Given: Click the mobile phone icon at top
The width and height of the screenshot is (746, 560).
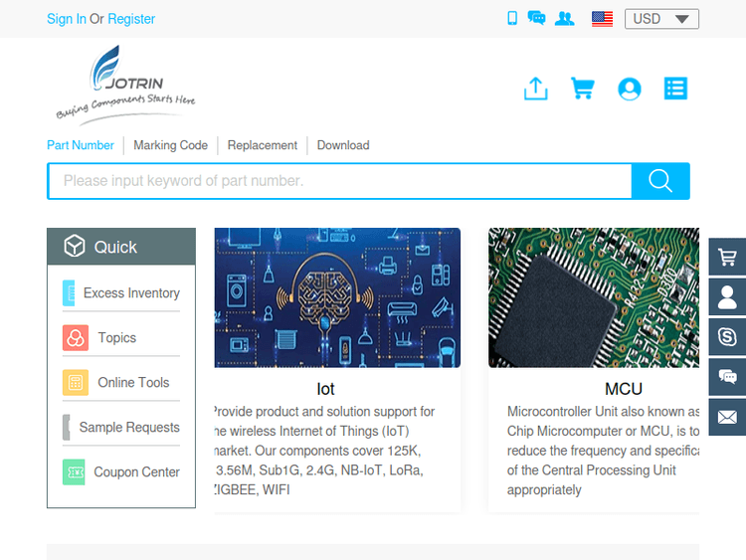Looking at the screenshot, I should pyautogui.click(x=512, y=18).
